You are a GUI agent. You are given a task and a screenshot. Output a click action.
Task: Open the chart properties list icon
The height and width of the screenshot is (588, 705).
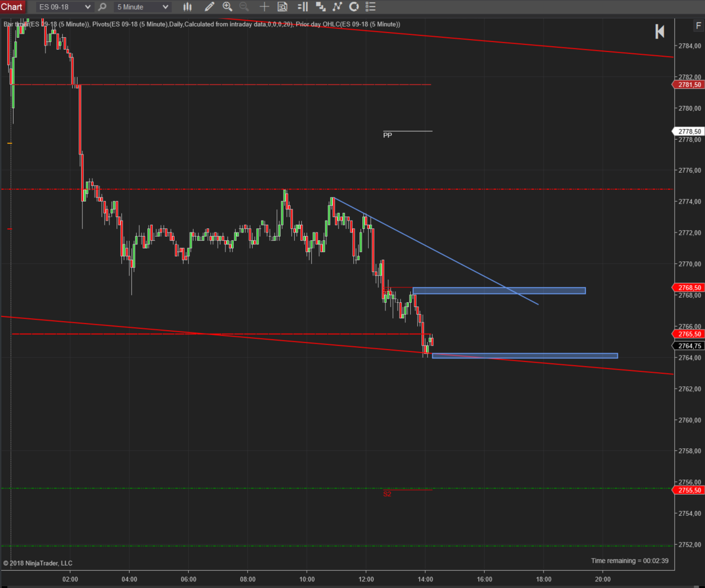pos(371,7)
